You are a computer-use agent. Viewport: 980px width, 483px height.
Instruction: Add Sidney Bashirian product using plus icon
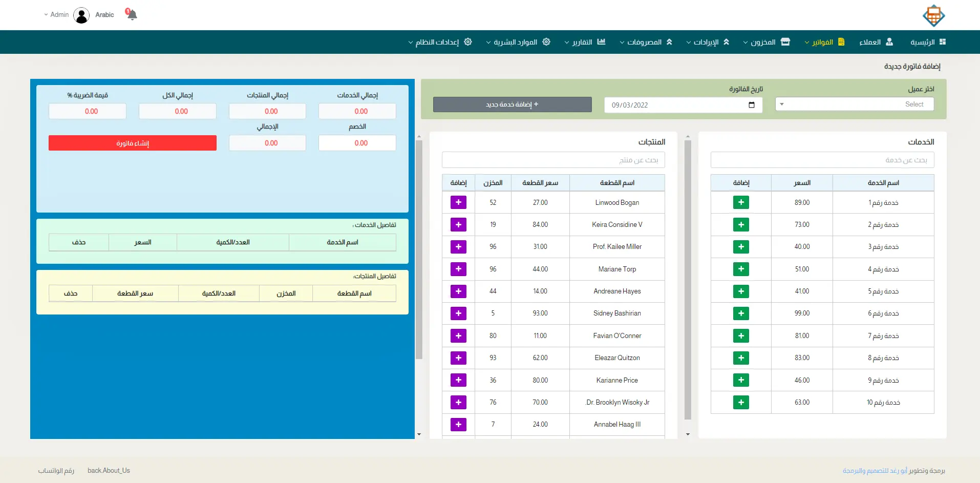(x=458, y=313)
